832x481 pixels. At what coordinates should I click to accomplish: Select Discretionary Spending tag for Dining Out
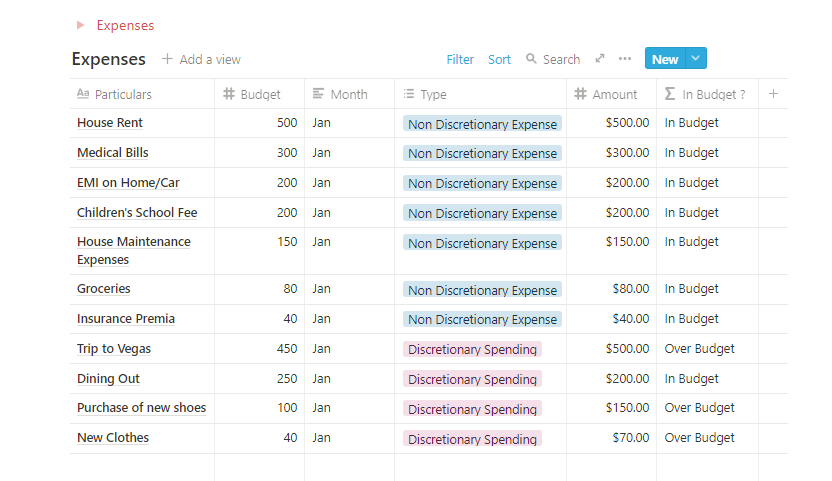pos(472,379)
